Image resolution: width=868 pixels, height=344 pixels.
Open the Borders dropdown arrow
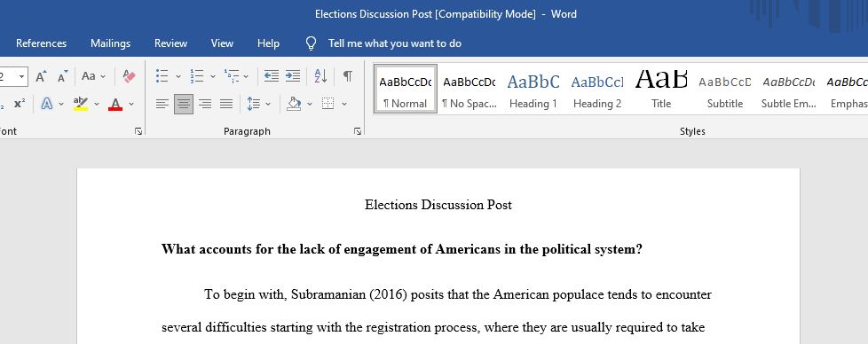[x=343, y=104]
